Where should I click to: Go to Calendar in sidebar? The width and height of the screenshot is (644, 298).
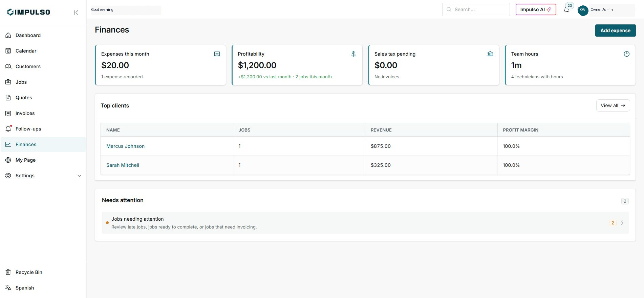pos(43,51)
